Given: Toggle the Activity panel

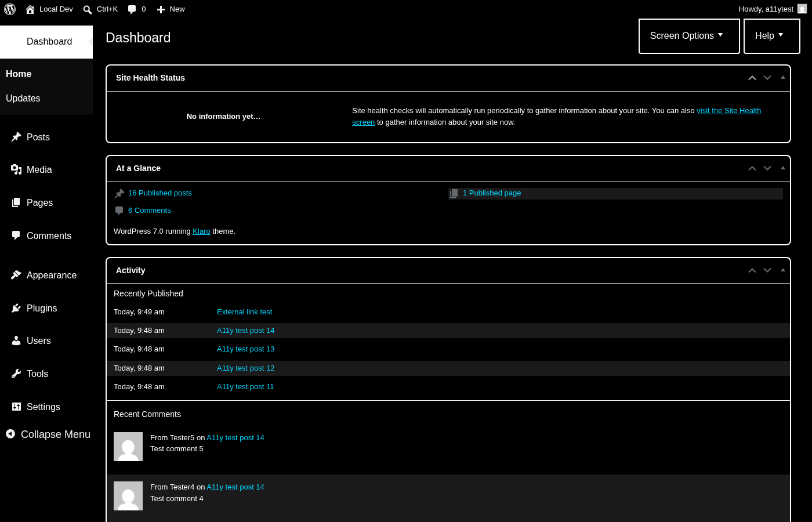Looking at the screenshot, I should pos(783,270).
